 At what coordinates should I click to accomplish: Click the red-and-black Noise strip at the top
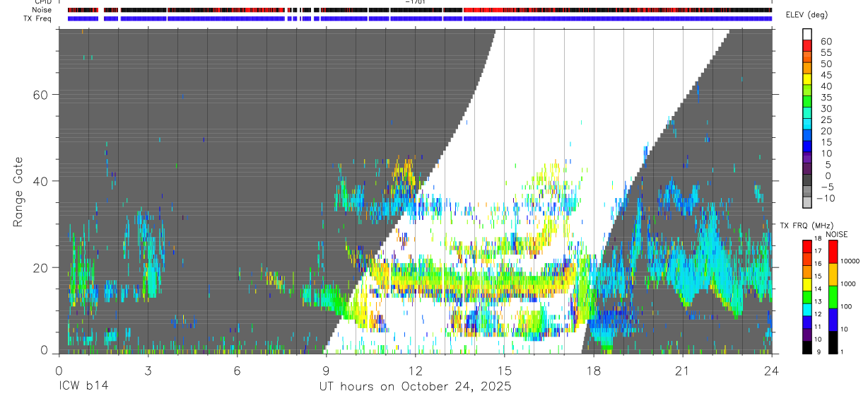[419, 10]
